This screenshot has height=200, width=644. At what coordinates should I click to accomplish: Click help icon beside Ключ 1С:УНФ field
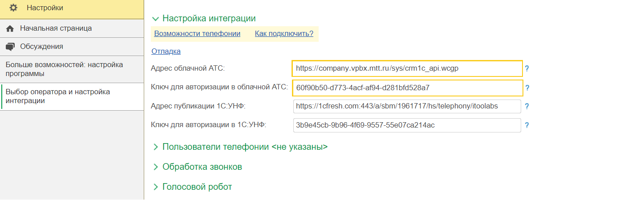click(x=527, y=125)
